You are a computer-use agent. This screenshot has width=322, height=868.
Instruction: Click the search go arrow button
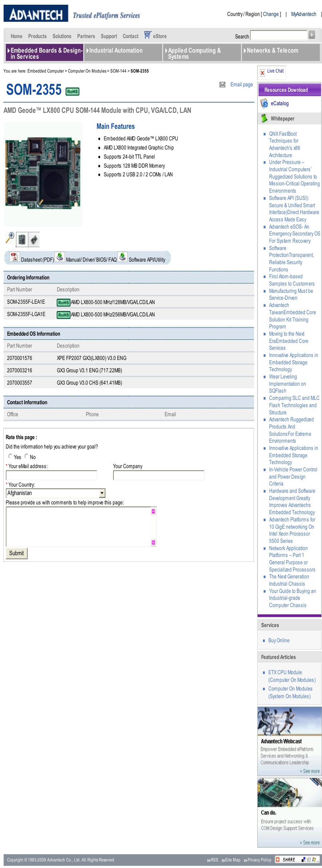tap(312, 35)
